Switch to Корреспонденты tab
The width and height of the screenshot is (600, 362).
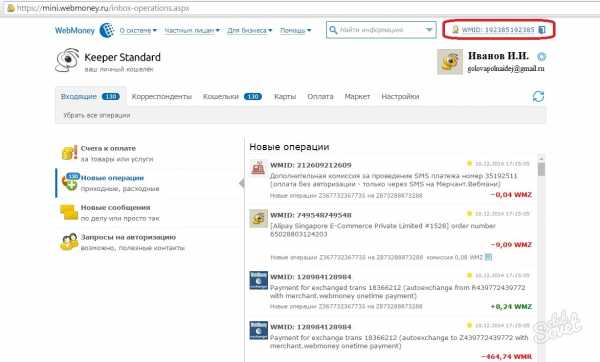[x=161, y=96]
